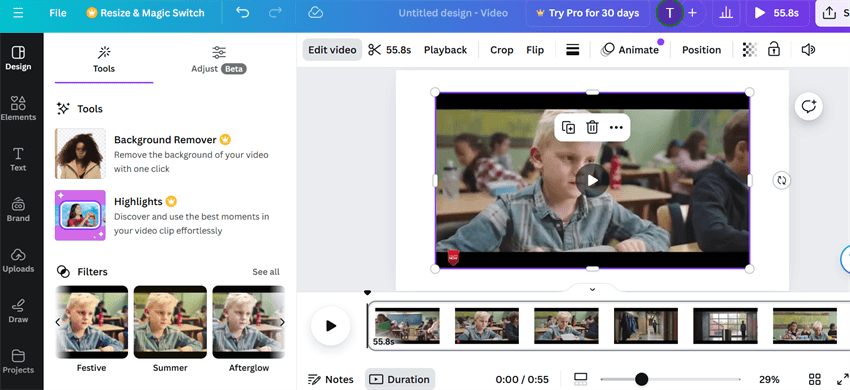Click the Share upload button
The width and height of the screenshot is (850, 390).
click(x=833, y=13)
